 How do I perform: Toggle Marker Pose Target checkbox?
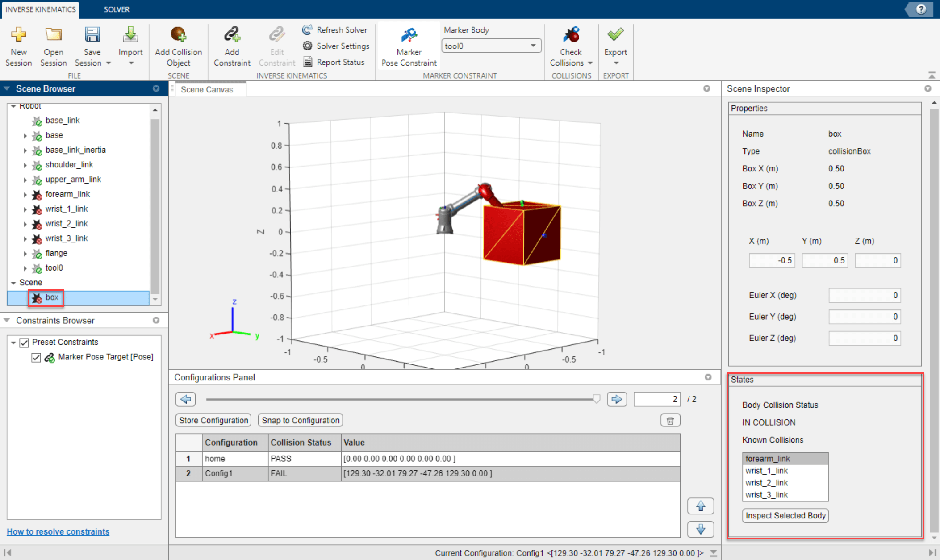tap(36, 357)
